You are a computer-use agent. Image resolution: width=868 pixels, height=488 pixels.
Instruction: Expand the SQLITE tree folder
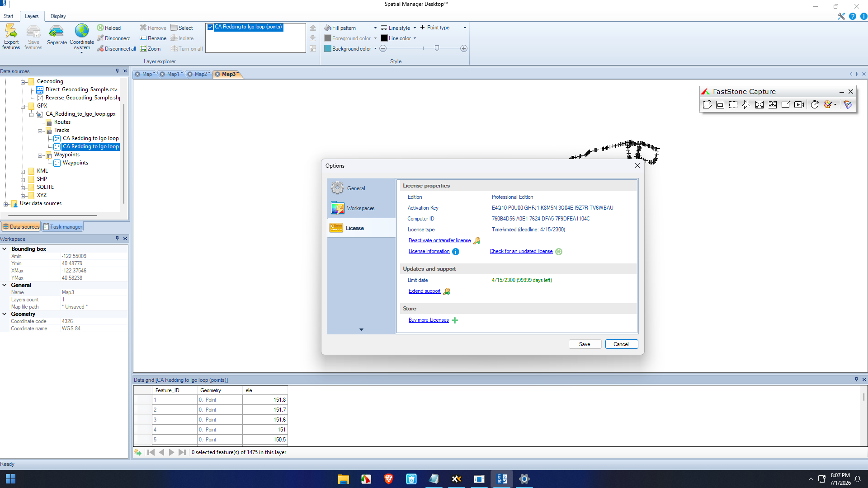pos(23,188)
